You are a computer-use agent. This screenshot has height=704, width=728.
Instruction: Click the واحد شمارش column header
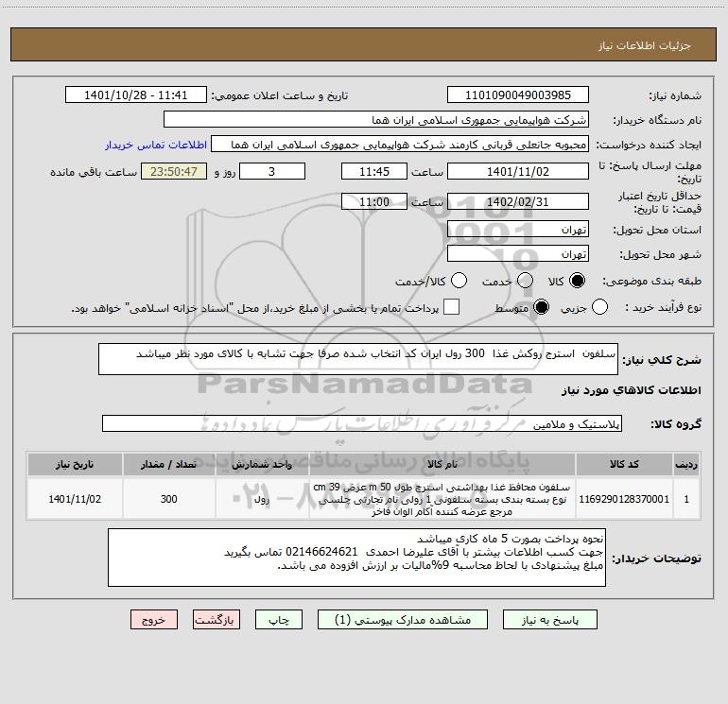click(262, 464)
